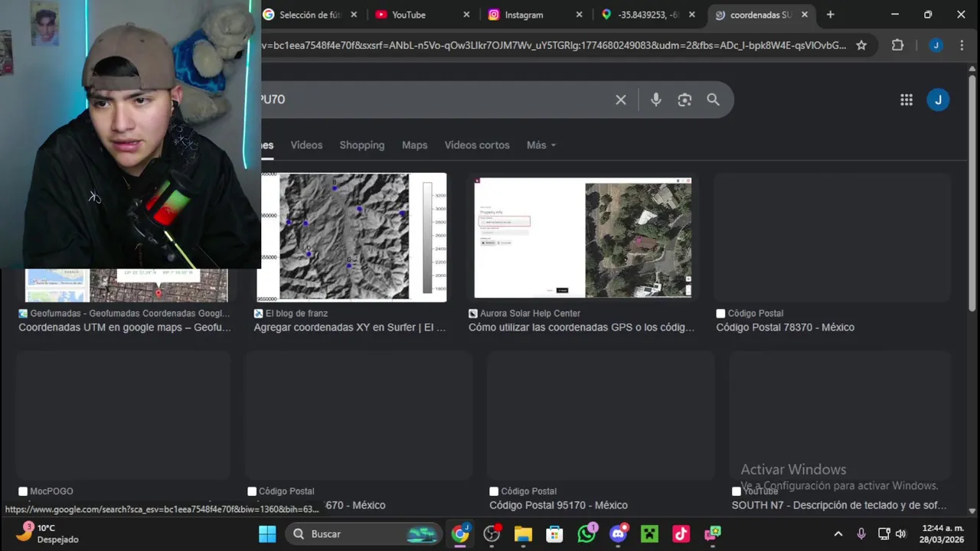This screenshot has width=980, height=551.
Task: Click the El blog de franz source
Action: [291, 313]
